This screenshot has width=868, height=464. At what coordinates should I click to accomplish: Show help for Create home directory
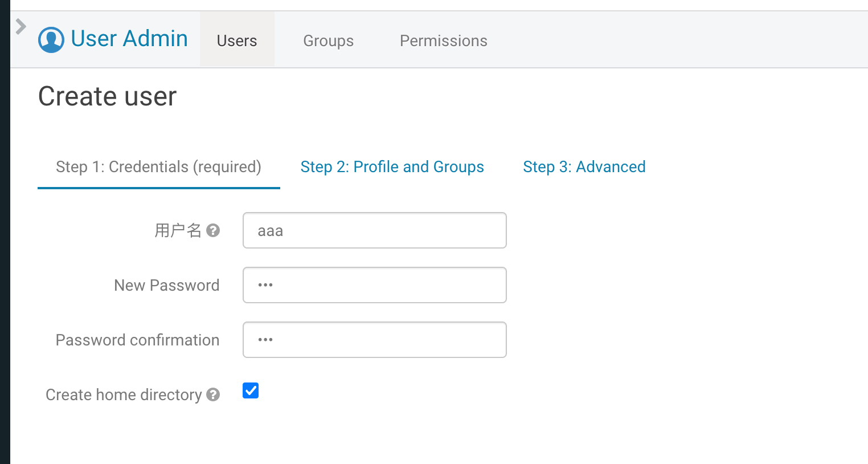214,394
